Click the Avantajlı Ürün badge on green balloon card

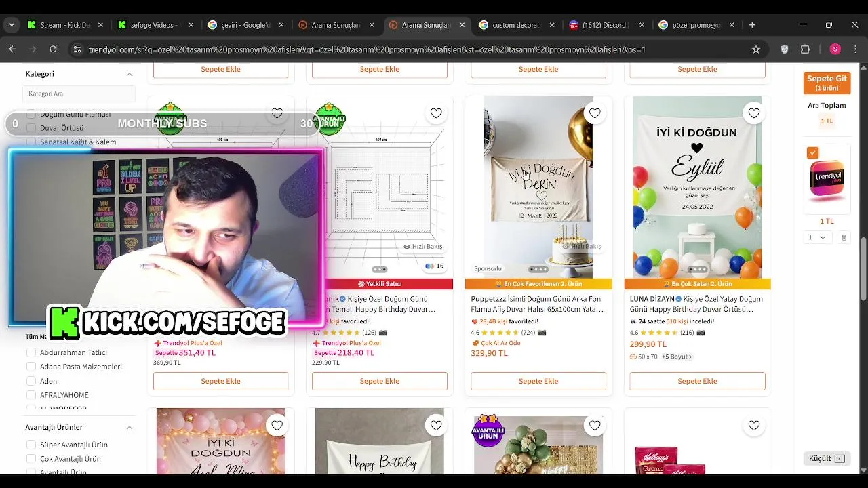pyautogui.click(x=488, y=430)
